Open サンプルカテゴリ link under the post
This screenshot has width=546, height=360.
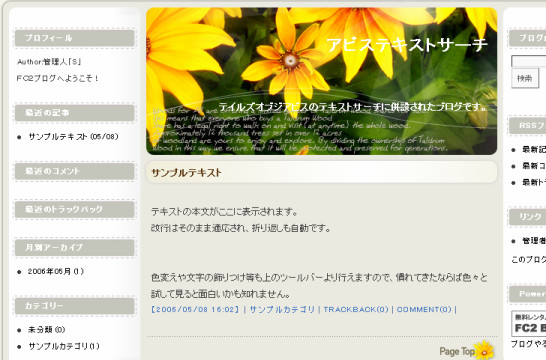(282, 310)
